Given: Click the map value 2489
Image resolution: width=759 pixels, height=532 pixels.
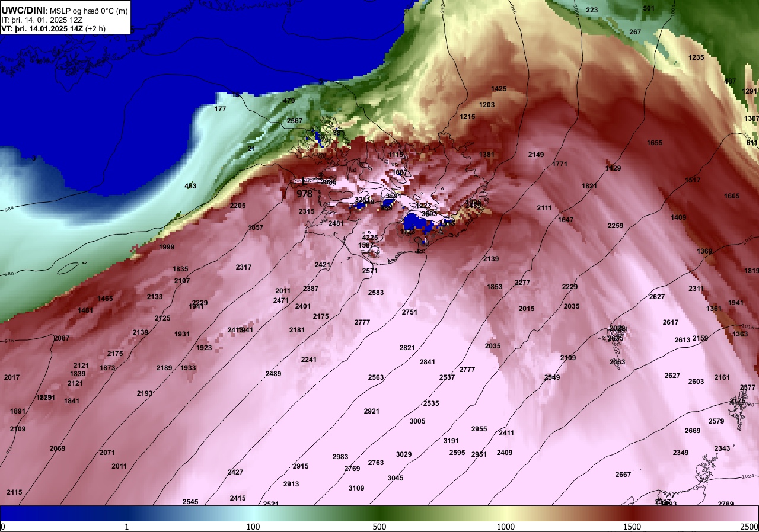Looking at the screenshot, I should point(273,374).
